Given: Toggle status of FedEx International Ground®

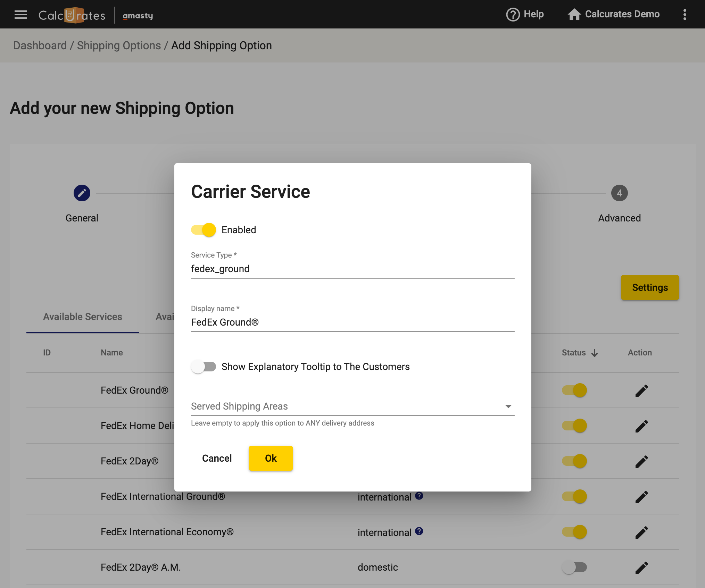Looking at the screenshot, I should (574, 496).
